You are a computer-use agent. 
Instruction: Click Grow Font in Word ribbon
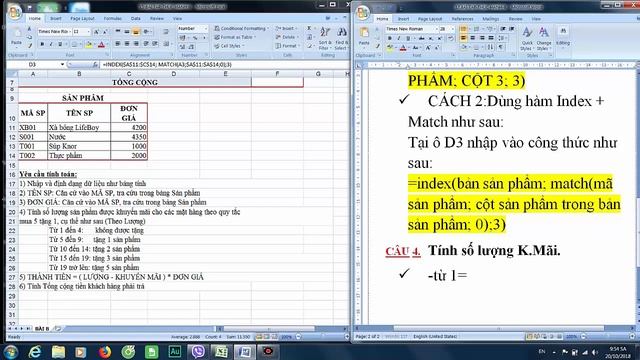pyautogui.click(x=428, y=48)
